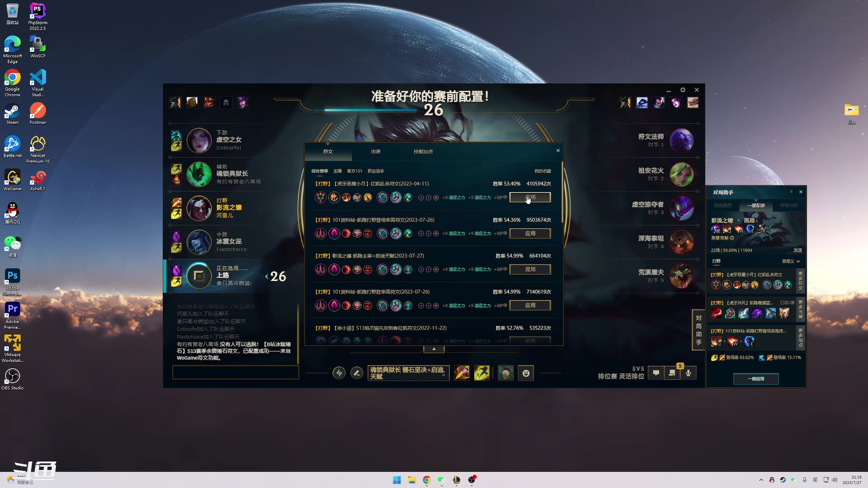Screen dimensions: 868x488
Task: Click last enemy ban icon top-right
Action: [693, 103]
